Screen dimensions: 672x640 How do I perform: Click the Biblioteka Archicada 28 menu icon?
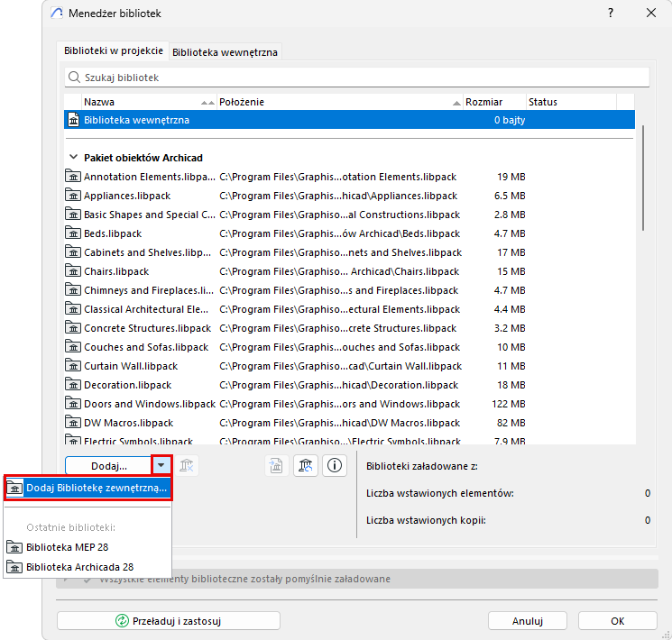[x=14, y=567]
